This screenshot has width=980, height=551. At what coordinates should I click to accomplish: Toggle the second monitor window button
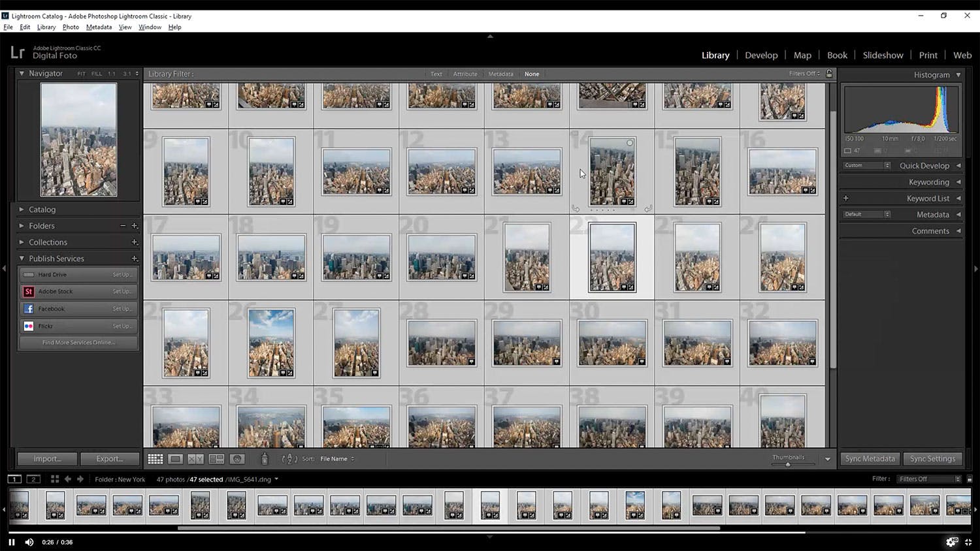[x=33, y=479]
